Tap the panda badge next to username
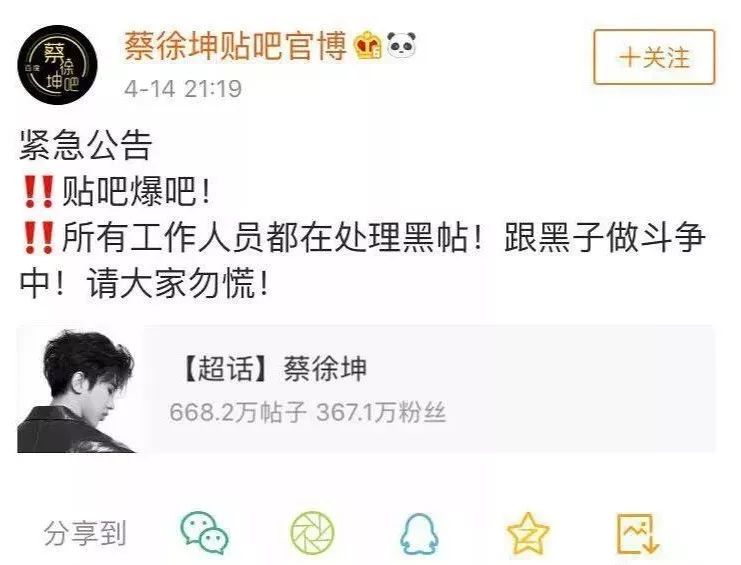This screenshot has width=741, height=565. tap(401, 44)
